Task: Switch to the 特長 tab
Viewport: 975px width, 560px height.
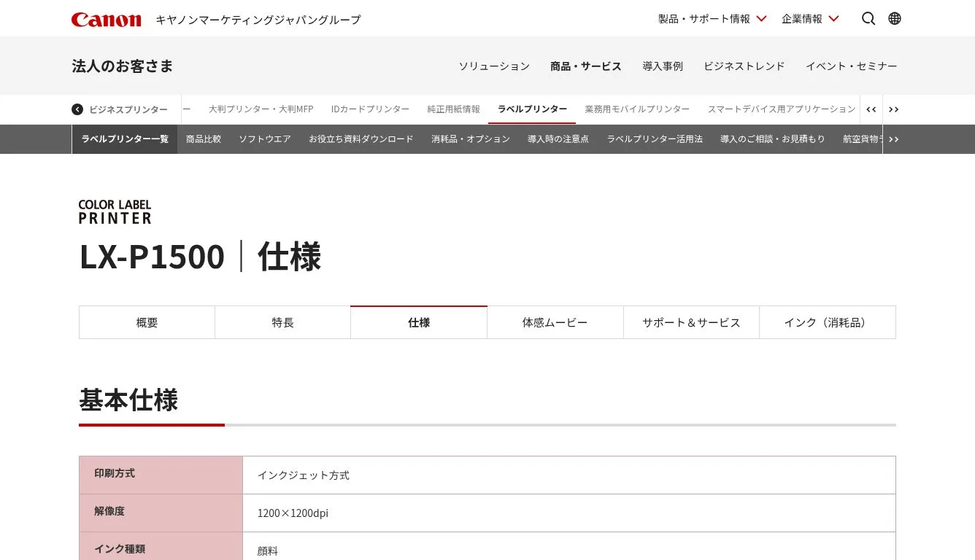Action: 283,322
